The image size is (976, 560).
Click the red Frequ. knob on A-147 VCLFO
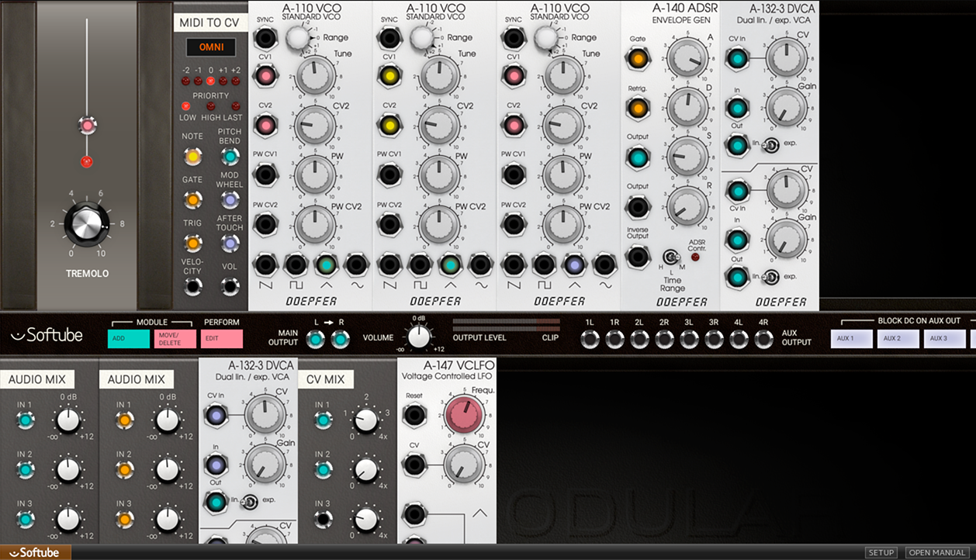coord(466,415)
